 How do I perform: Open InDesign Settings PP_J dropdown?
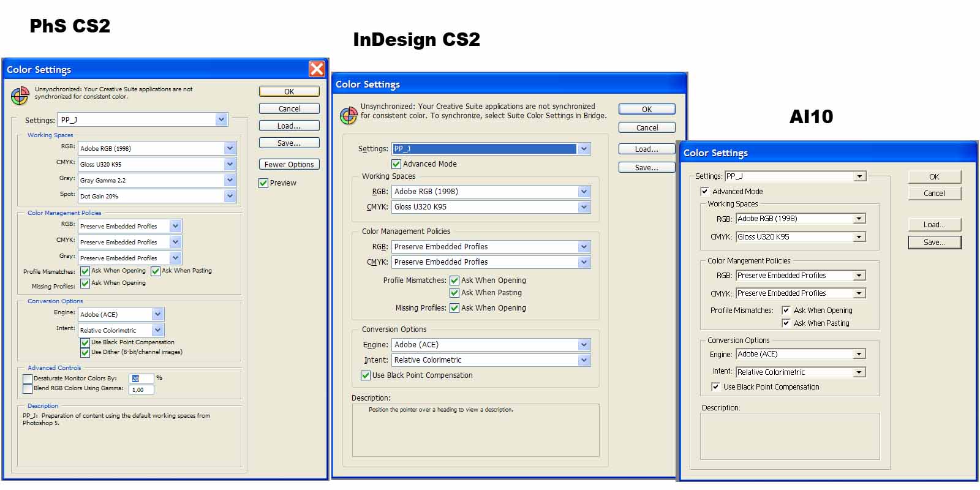(491, 149)
